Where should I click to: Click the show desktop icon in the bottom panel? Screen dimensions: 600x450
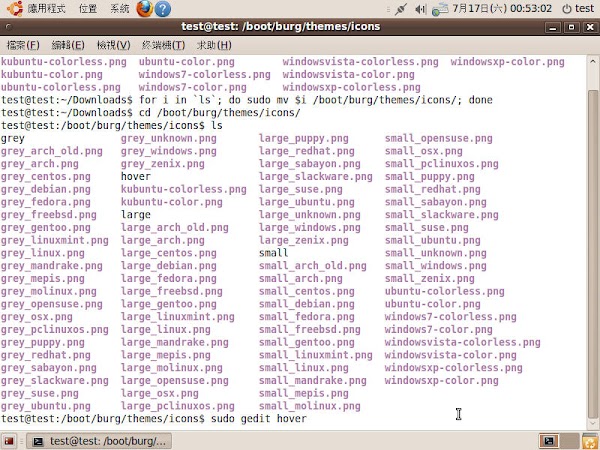[x=9, y=441]
